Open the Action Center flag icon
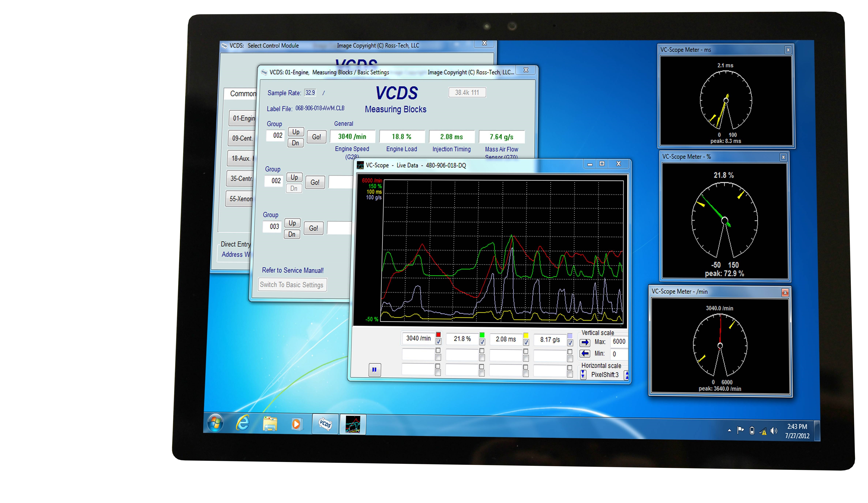The width and height of the screenshot is (868, 503). [740, 430]
